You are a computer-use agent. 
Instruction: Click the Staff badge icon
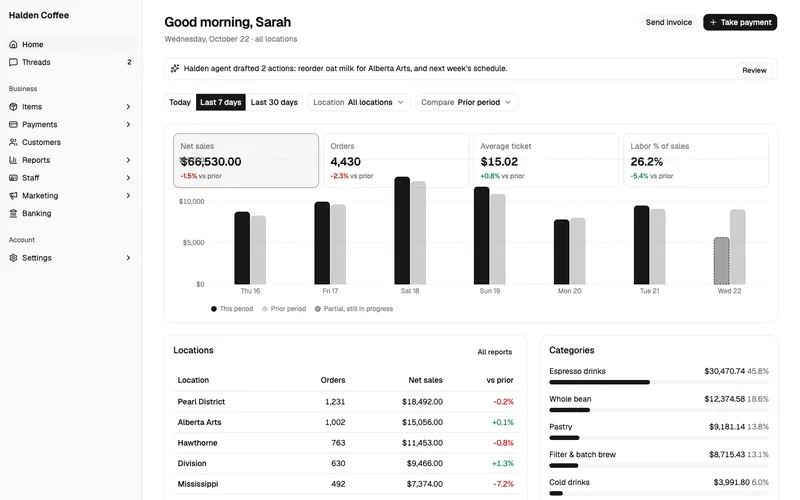pos(13,178)
